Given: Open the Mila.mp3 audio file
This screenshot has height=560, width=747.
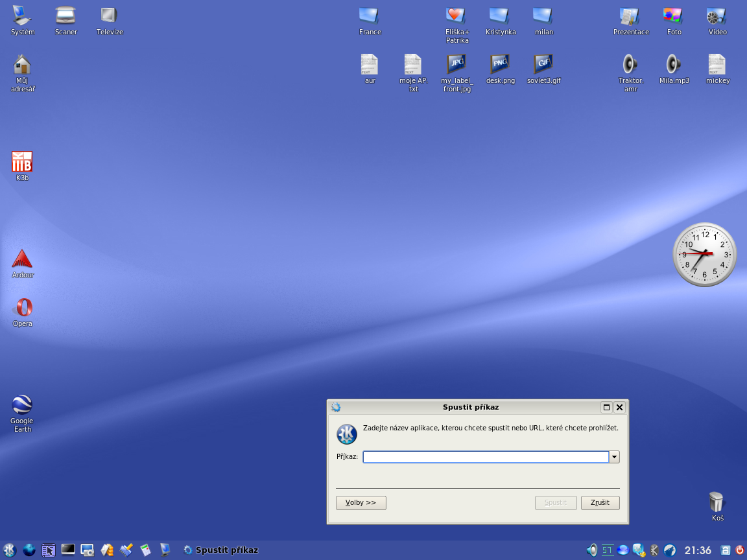Looking at the screenshot, I should 673,64.
